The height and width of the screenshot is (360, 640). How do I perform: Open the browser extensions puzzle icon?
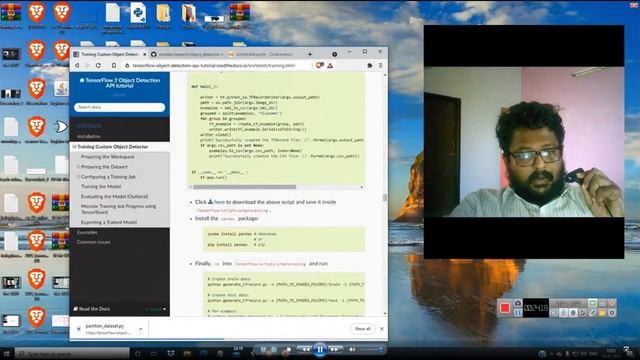(369, 65)
